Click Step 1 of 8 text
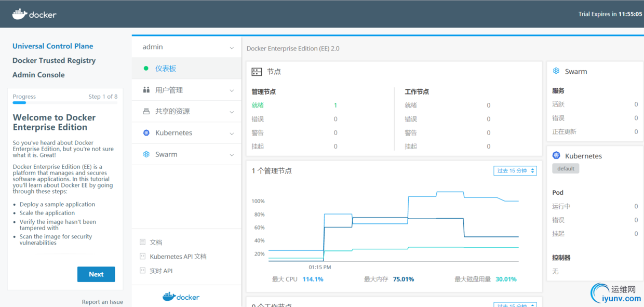644x307 pixels. click(x=103, y=97)
